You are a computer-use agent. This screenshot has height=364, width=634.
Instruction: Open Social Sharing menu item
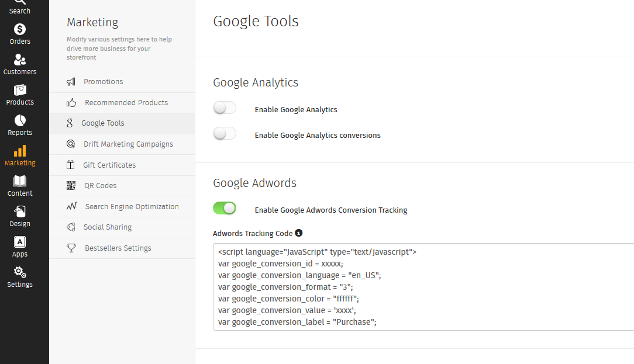click(x=122, y=227)
